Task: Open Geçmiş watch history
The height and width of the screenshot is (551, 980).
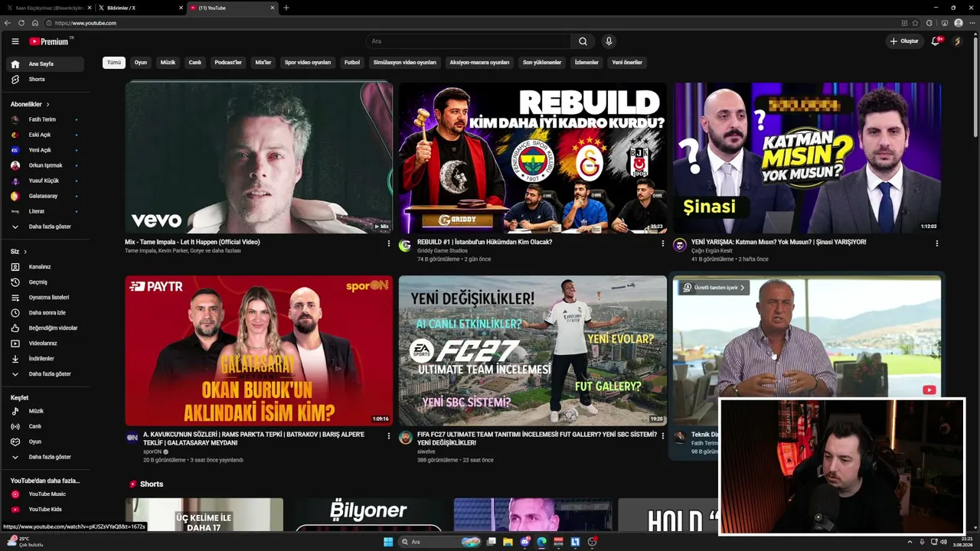Action: (45, 282)
